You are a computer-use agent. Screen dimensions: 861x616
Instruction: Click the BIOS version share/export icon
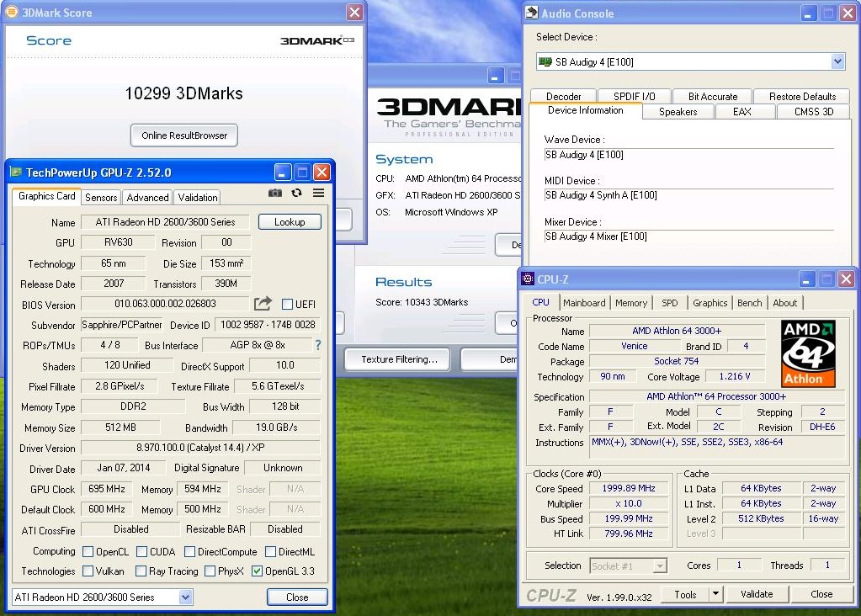click(263, 303)
